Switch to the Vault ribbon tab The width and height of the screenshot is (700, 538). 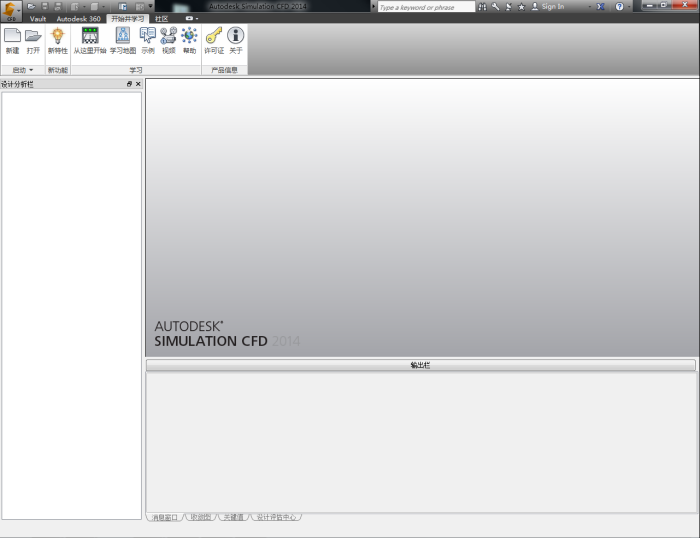tap(38, 19)
